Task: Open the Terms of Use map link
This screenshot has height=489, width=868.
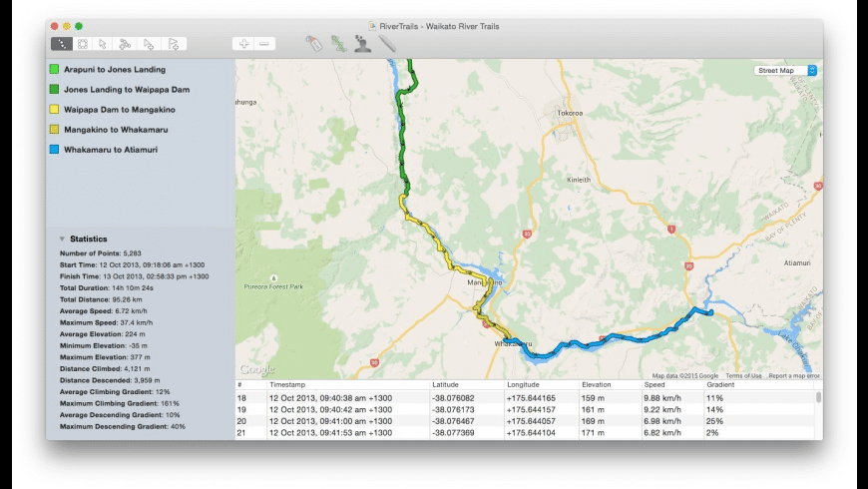Action: pos(743,375)
